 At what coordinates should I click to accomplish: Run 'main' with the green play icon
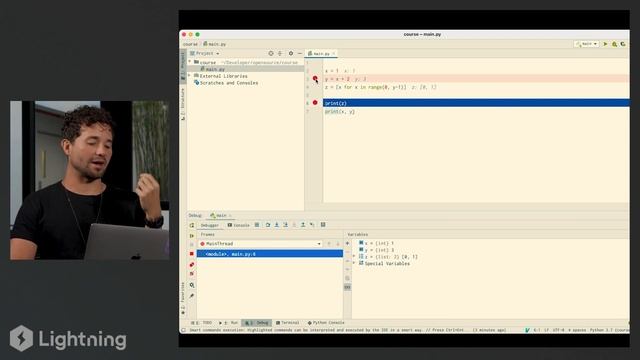pos(605,44)
